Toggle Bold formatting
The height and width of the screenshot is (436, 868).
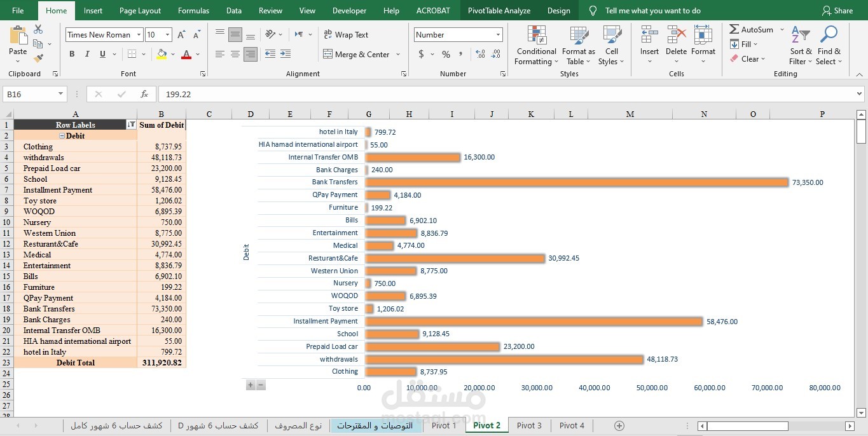pyautogui.click(x=71, y=54)
